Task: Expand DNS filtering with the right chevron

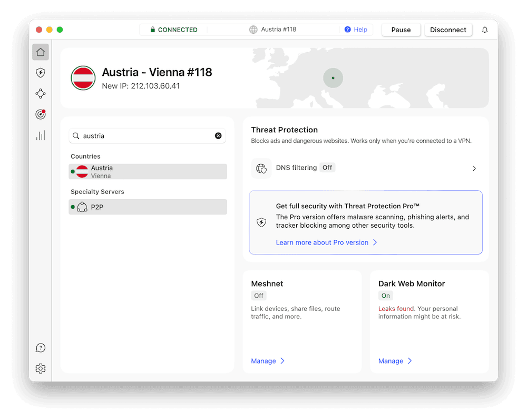Action: tap(474, 169)
